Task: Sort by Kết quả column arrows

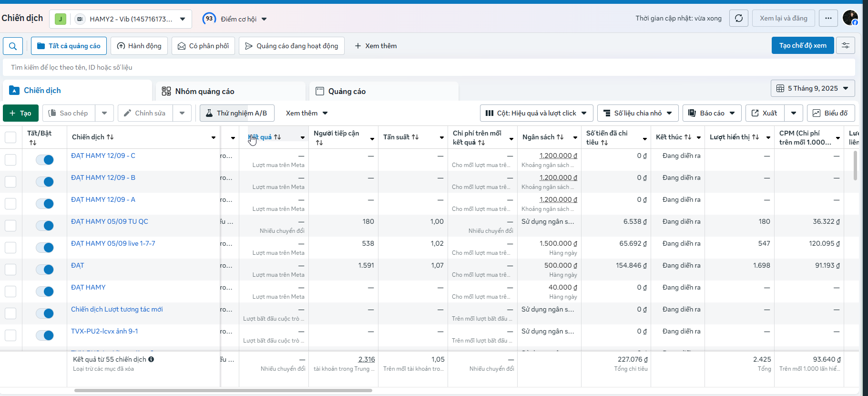Action: pos(277,137)
